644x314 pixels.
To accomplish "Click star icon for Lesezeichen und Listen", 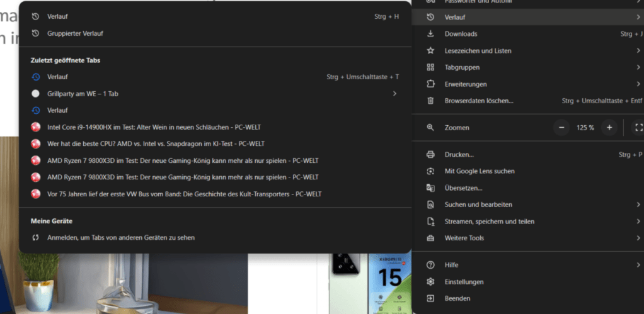I will [x=430, y=51].
